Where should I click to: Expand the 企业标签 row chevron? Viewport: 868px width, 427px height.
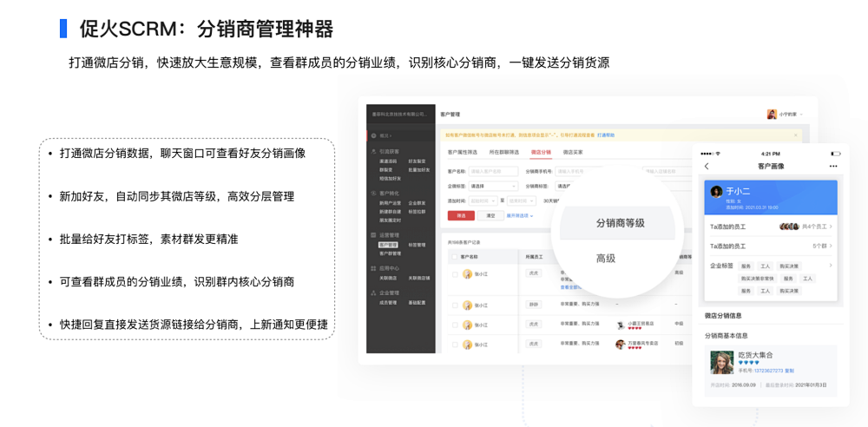point(831,266)
